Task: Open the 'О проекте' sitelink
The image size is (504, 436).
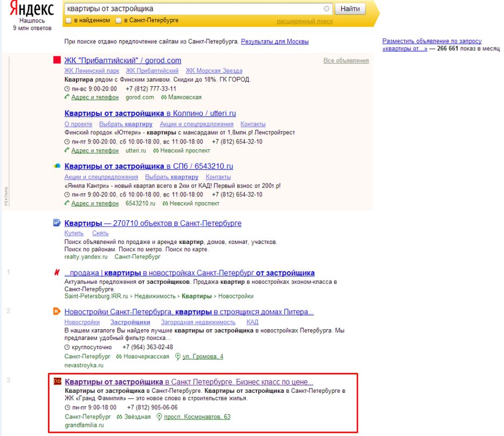Action: click(78, 124)
